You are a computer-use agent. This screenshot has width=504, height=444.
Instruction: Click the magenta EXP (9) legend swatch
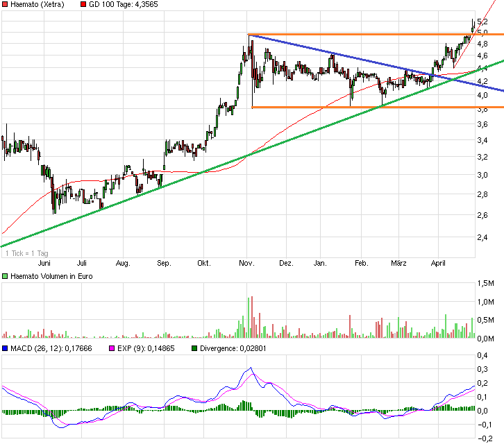[112, 348]
